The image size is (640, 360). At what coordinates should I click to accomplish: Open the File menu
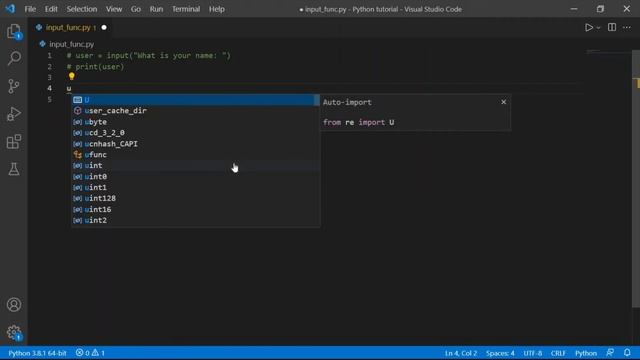coord(30,9)
